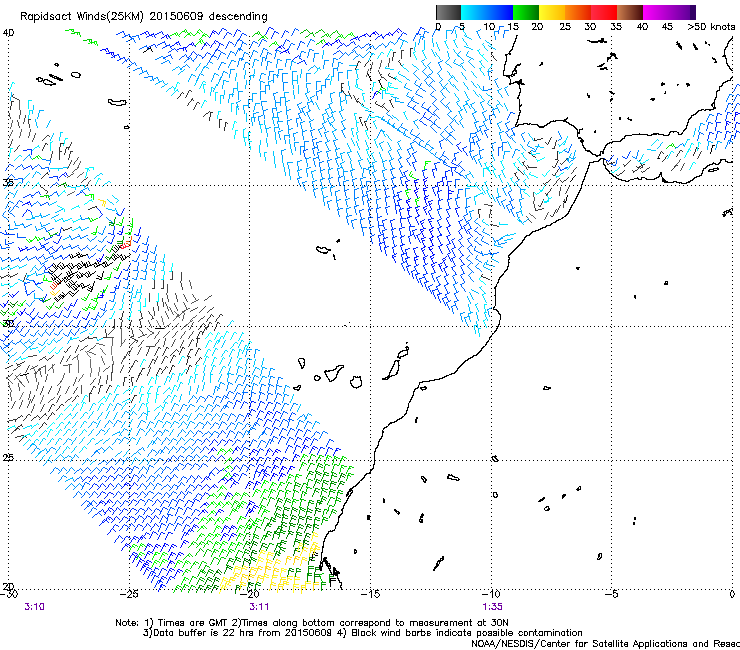Click the purple swath time '3:10'

34,607
